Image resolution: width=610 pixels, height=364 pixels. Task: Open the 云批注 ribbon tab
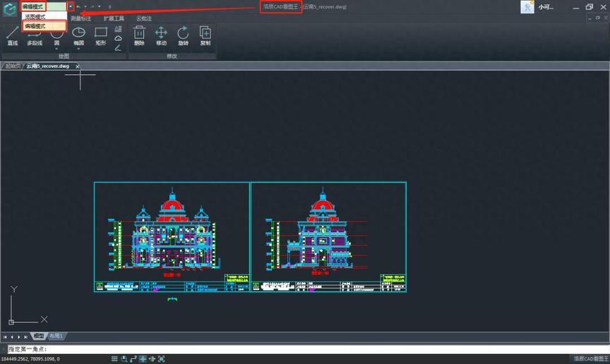pyautogui.click(x=144, y=18)
